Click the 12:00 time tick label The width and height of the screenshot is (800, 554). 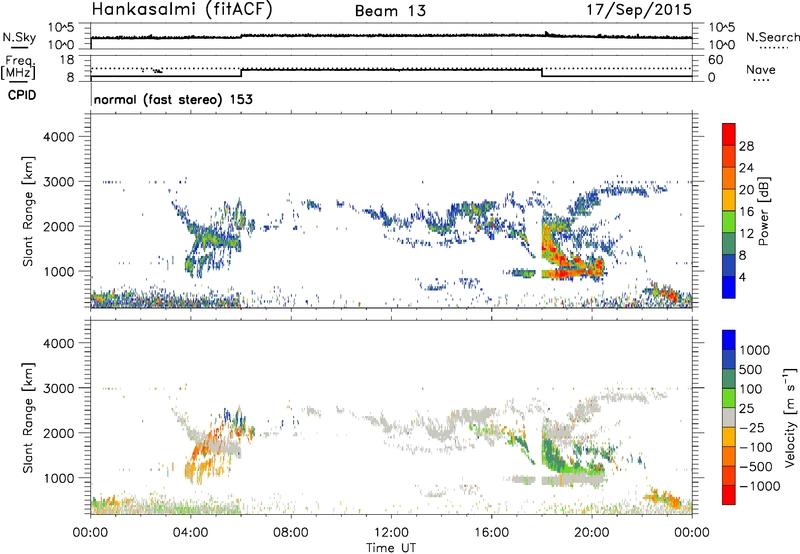tap(391, 533)
